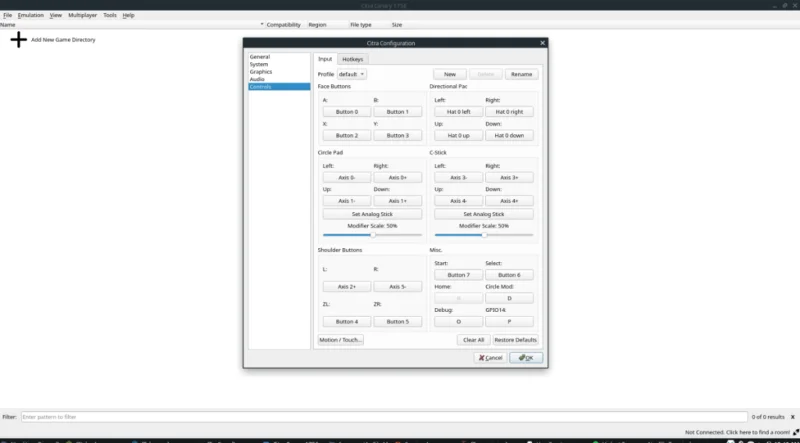Viewport: 800px width, 443px height.
Task: Click the New profile button
Action: pos(450,75)
